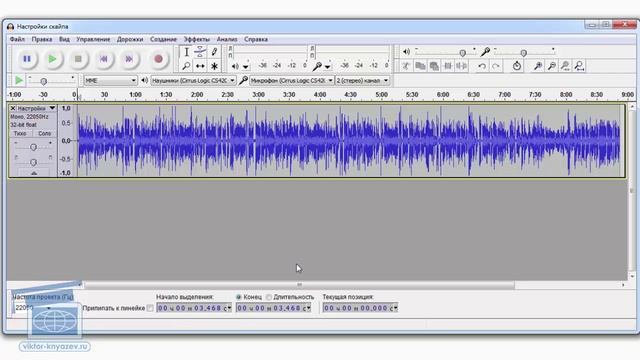Image resolution: width=640 pixels, height=360 pixels.
Task: Click the Silence audio icon
Action: tap(462, 66)
